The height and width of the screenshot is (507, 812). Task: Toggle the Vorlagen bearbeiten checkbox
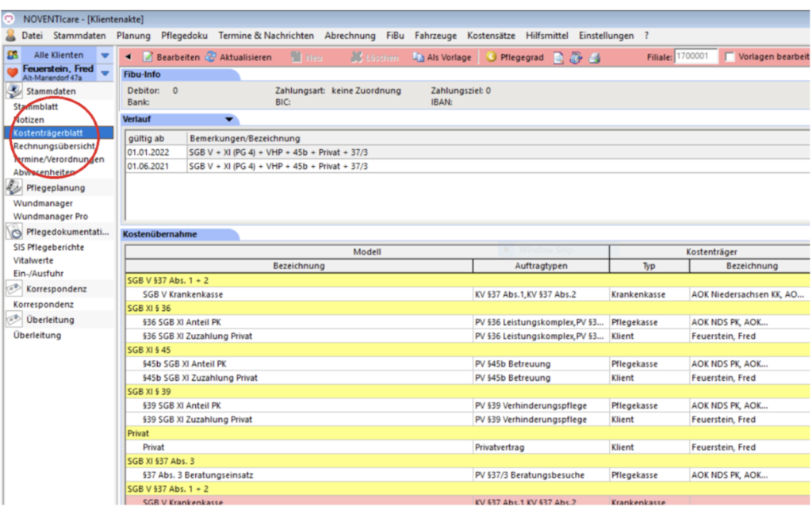730,57
